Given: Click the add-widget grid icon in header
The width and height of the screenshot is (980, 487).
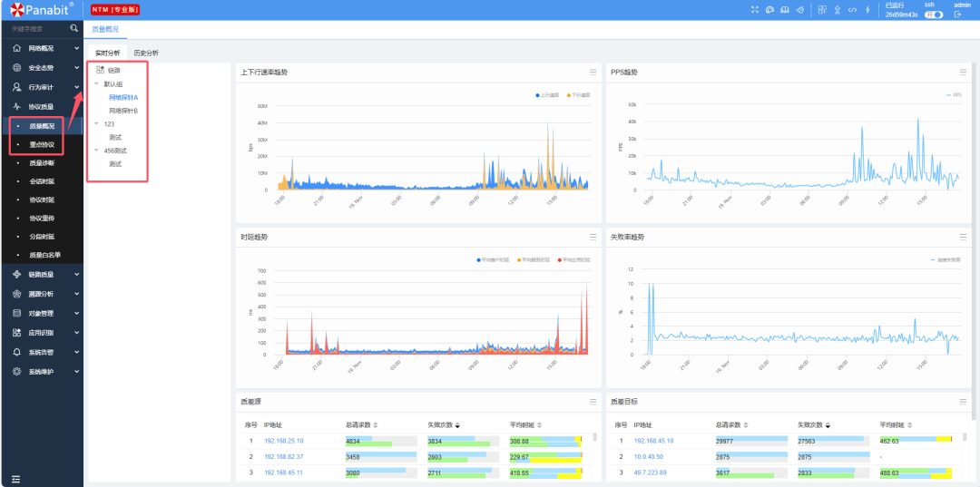Looking at the screenshot, I should pos(822,10).
